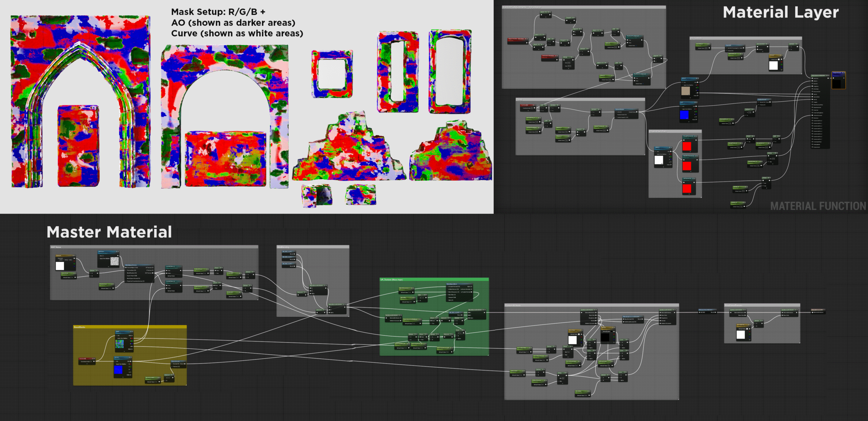
Task: Click white color swatch in WAT Noise constant node
Action: [x=60, y=266]
